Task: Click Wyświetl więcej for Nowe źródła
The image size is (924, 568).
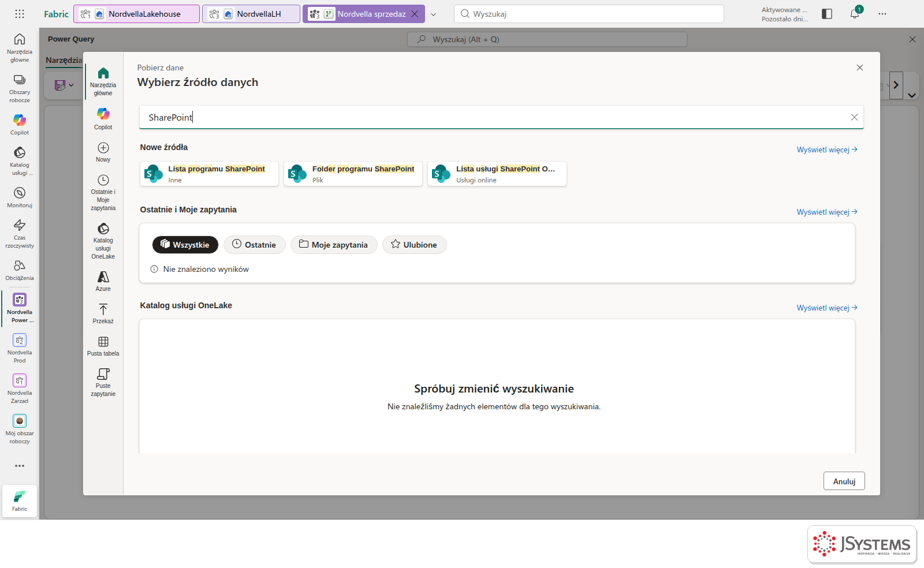Action: click(827, 150)
